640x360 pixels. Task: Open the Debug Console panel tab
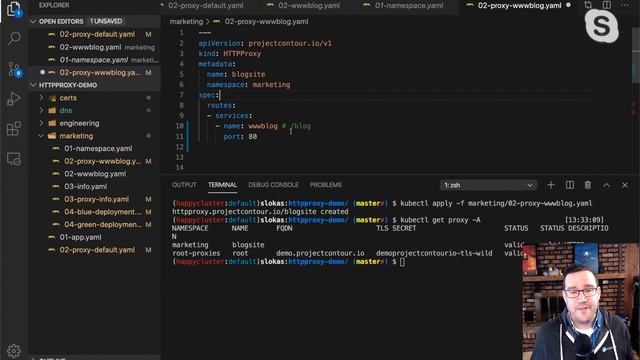click(x=273, y=185)
